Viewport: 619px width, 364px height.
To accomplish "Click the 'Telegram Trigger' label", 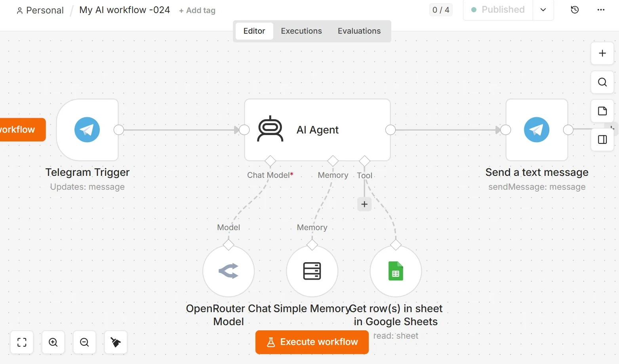I will click(x=88, y=172).
